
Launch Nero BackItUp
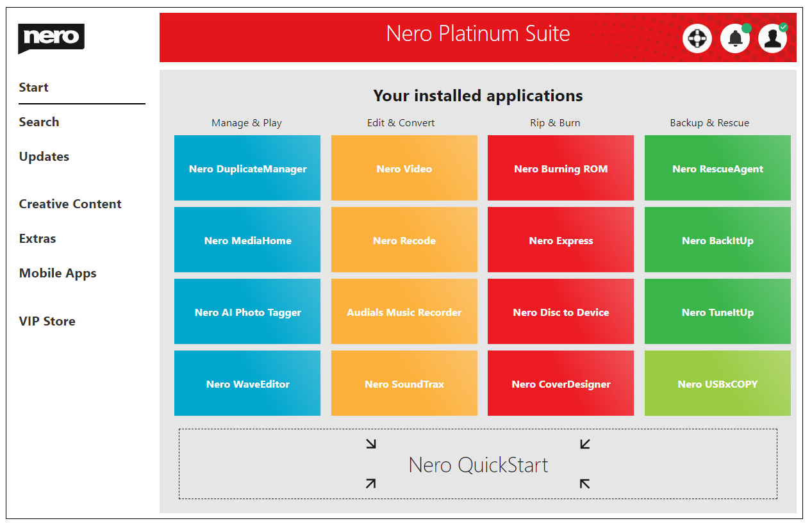coord(717,240)
